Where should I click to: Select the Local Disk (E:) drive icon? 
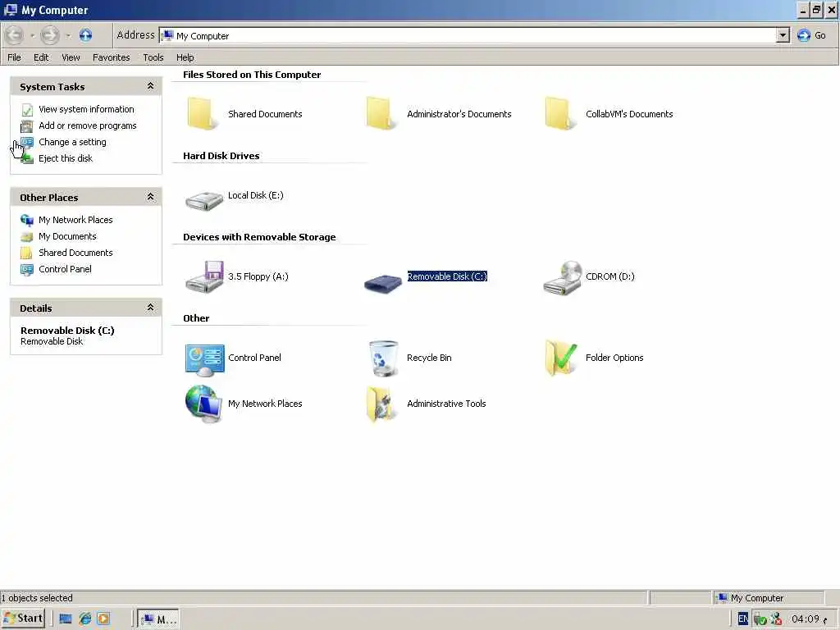[x=204, y=200]
